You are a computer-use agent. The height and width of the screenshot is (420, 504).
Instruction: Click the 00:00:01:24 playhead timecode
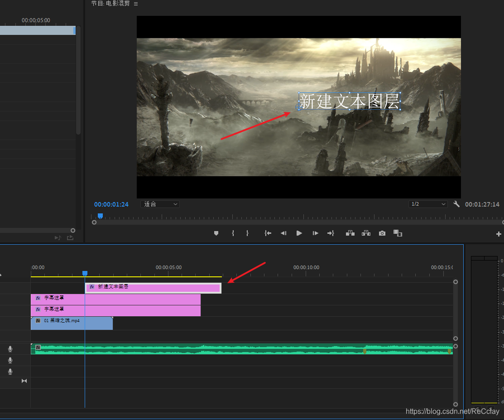pyautogui.click(x=111, y=204)
